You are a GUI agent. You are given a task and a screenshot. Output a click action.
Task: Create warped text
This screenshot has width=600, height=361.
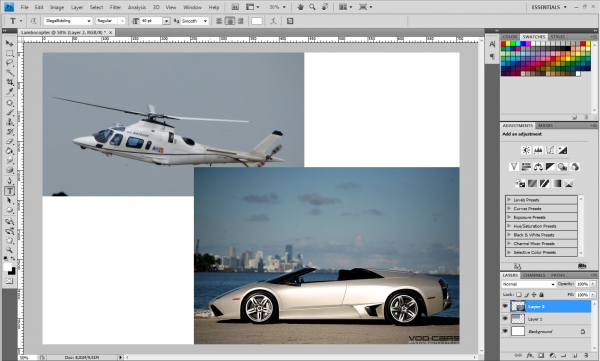click(273, 21)
